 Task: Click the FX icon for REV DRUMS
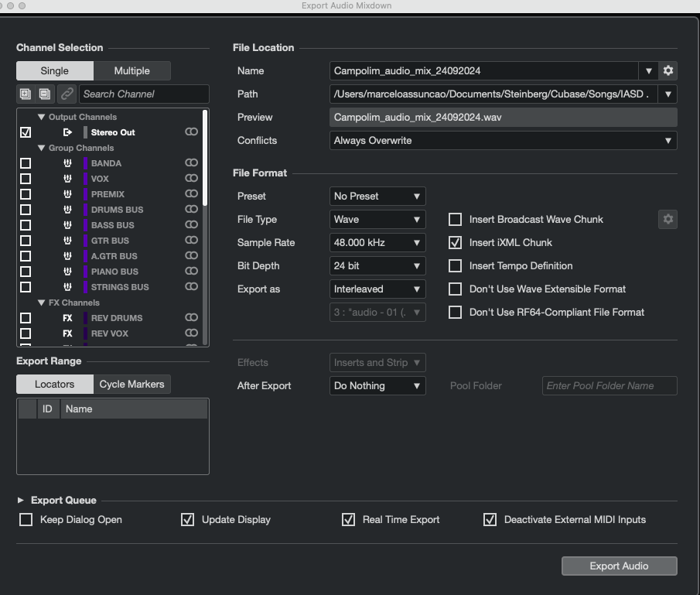coord(67,318)
